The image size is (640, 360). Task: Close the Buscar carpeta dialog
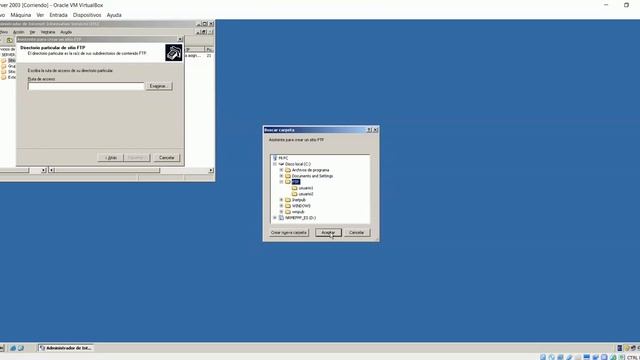tap(375, 130)
